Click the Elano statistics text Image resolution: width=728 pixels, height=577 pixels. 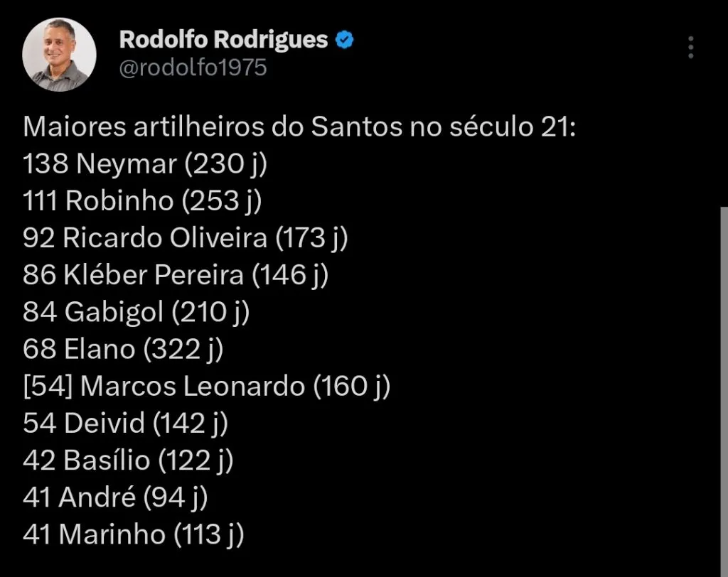(x=124, y=349)
